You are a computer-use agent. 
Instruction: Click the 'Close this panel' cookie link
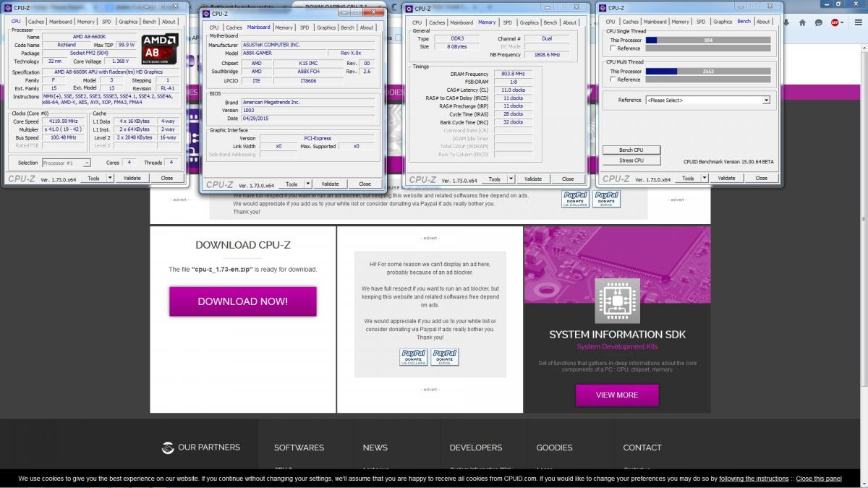[819, 479]
